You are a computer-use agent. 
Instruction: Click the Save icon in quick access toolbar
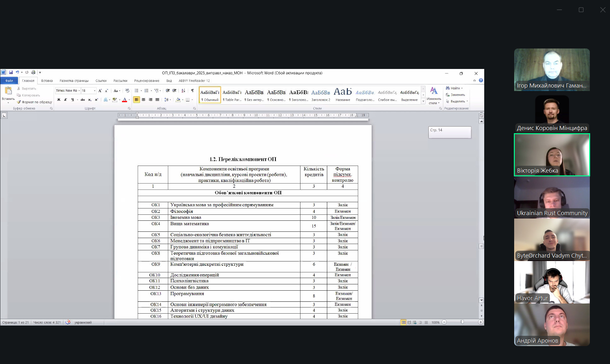pos(11,72)
